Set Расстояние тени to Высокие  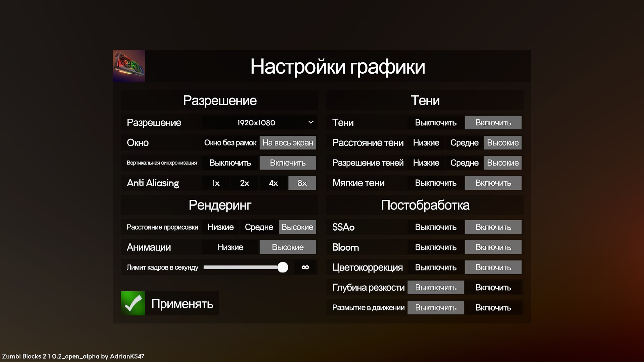pos(503,143)
